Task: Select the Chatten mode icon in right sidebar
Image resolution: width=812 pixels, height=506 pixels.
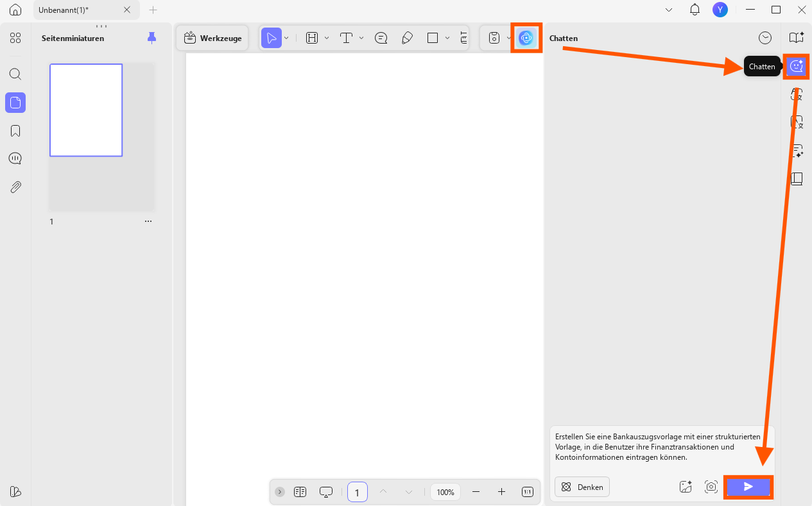Action: [x=796, y=66]
